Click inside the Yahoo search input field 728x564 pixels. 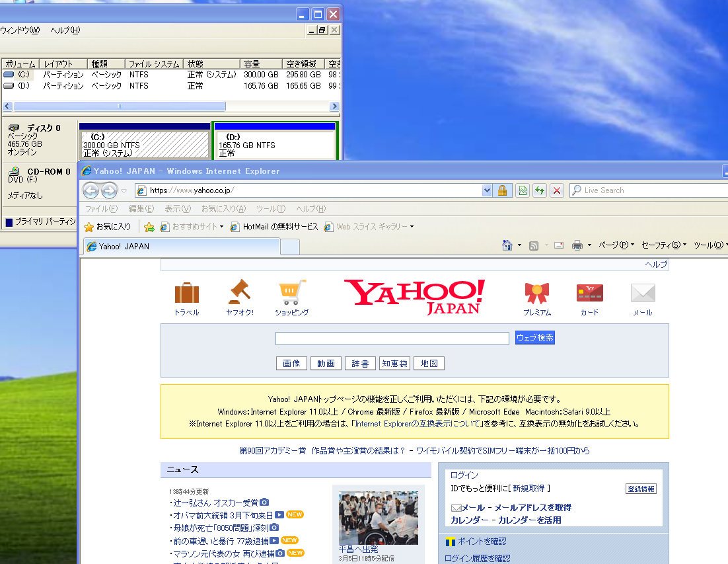392,338
